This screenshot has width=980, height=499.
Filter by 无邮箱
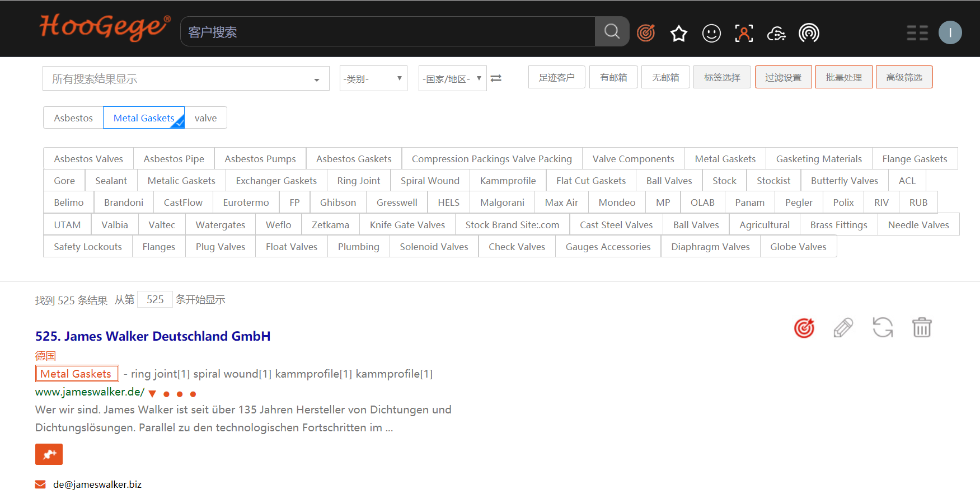pos(665,77)
